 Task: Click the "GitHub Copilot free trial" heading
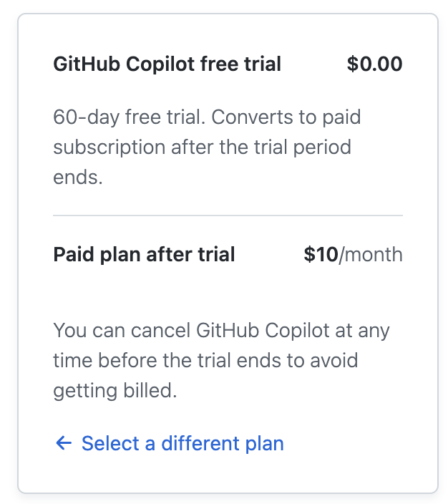coord(167,64)
